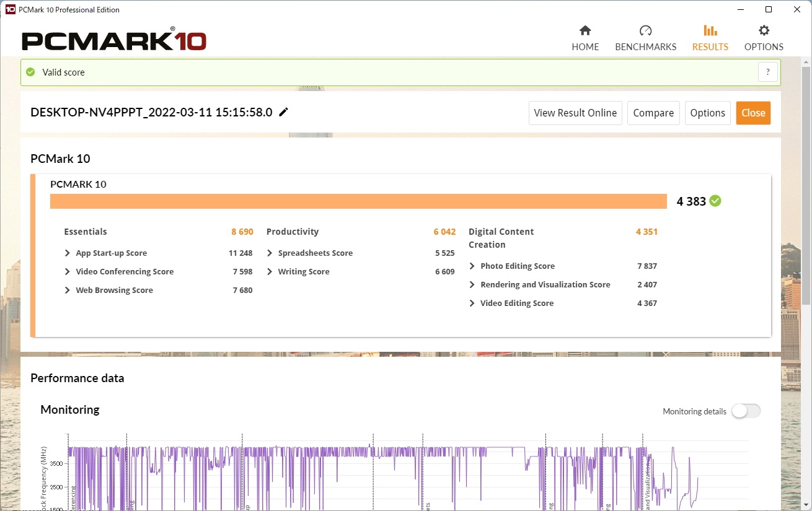Click the Video Editing value 4 367
Viewport: 812px width, 511px height.
click(647, 304)
